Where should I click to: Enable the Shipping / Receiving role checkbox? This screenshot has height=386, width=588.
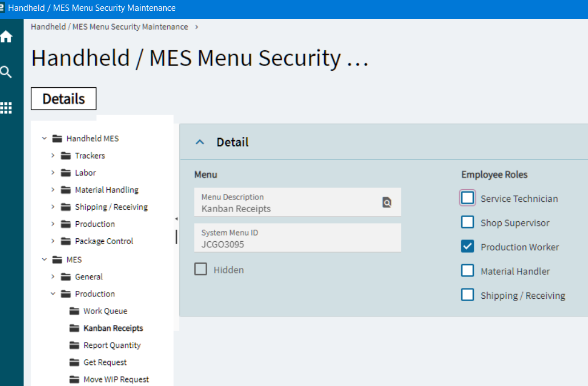pos(467,295)
